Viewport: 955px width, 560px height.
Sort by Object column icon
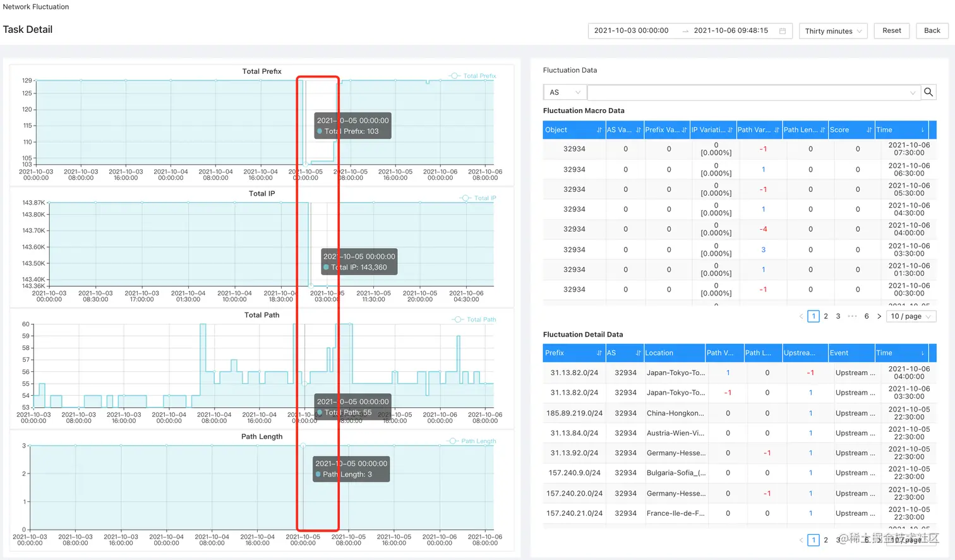[x=599, y=130]
